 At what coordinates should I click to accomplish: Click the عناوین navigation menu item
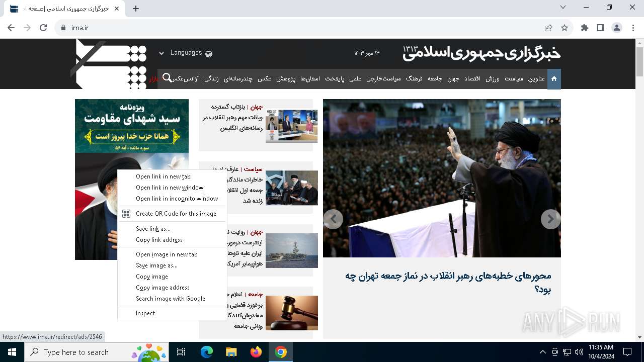click(536, 79)
